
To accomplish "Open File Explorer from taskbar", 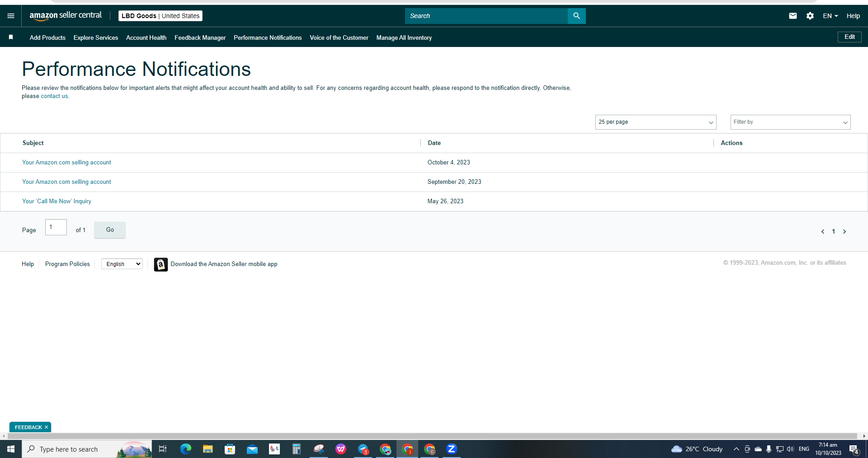I will pos(208,449).
